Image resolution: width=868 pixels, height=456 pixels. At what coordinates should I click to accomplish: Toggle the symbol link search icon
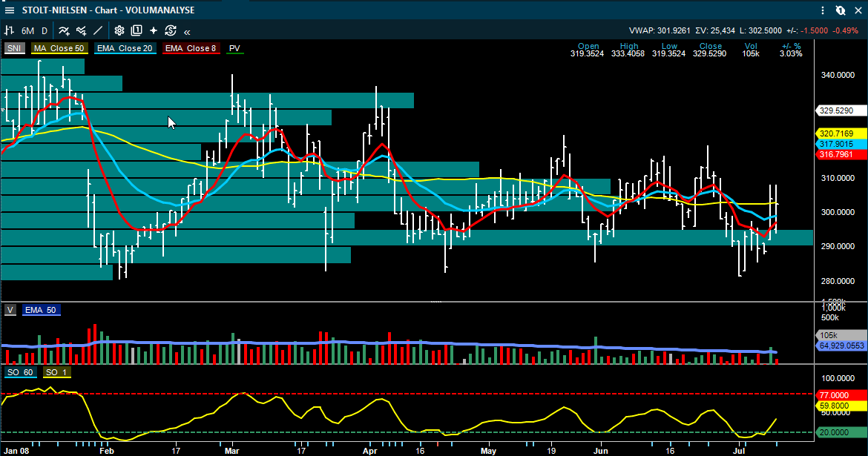pos(841,10)
